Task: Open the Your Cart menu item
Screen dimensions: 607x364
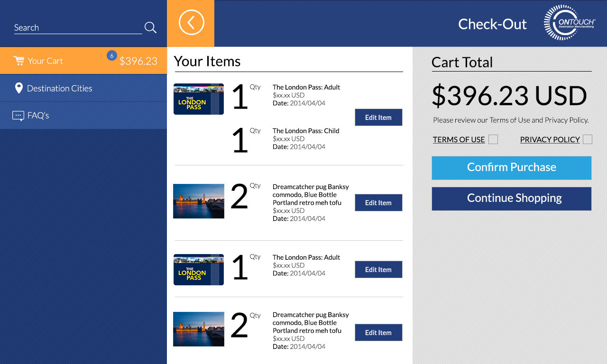Action: pos(83,61)
